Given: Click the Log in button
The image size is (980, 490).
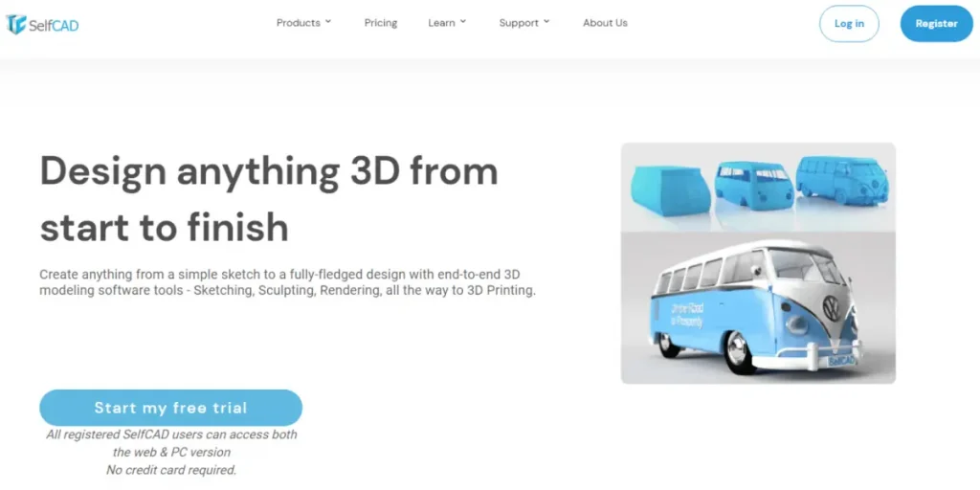Looking at the screenshot, I should (x=850, y=24).
